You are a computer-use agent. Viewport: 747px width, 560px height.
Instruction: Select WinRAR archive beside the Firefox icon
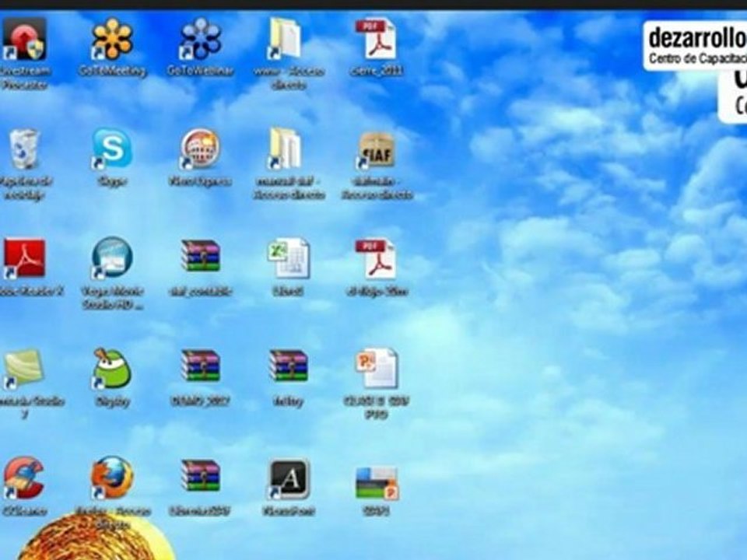[201, 475]
